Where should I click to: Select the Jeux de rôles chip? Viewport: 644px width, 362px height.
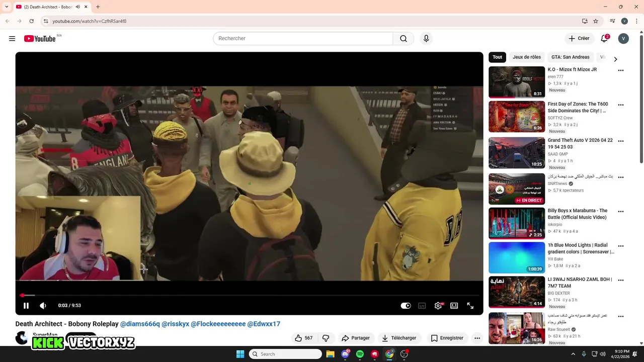[527, 57]
